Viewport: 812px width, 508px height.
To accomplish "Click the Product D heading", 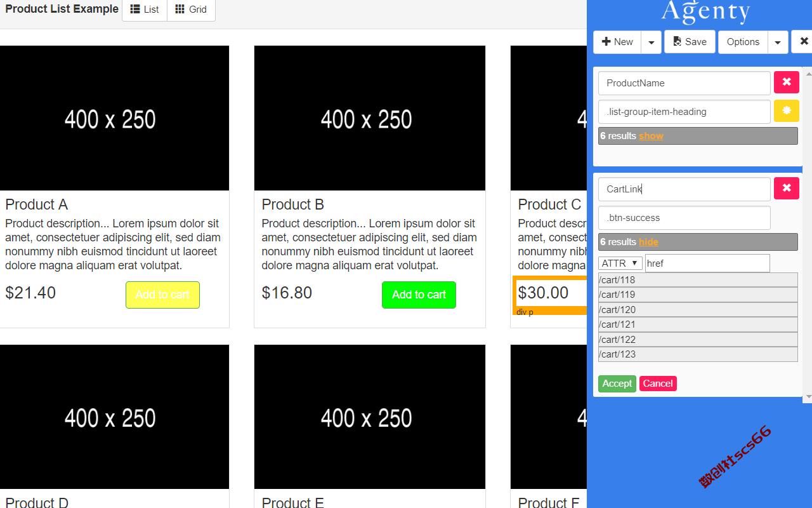I will click(x=37, y=502).
